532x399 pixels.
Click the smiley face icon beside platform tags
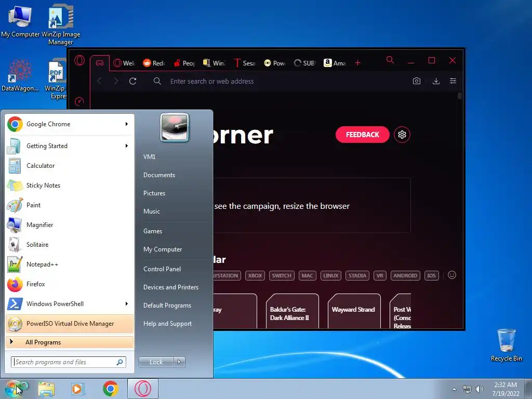coord(452,275)
